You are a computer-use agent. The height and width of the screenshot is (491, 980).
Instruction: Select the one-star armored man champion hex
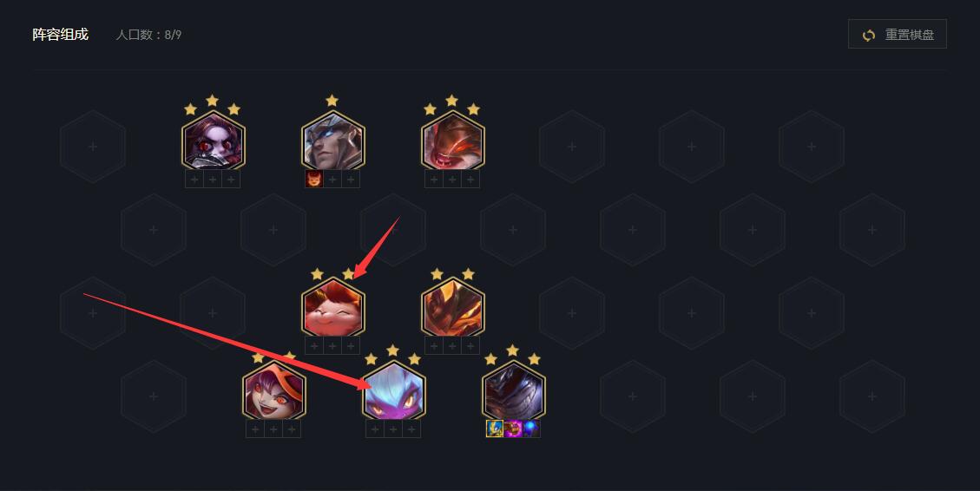333,141
